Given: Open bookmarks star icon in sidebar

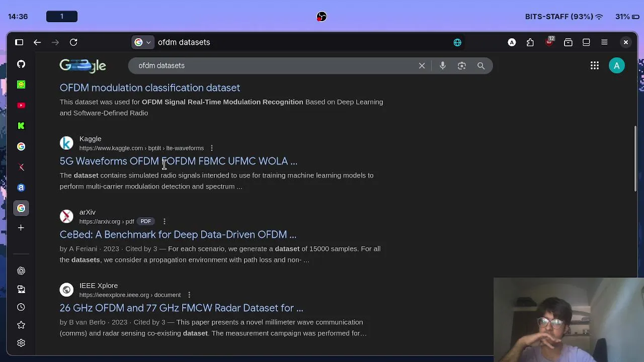Looking at the screenshot, I should tap(21, 325).
